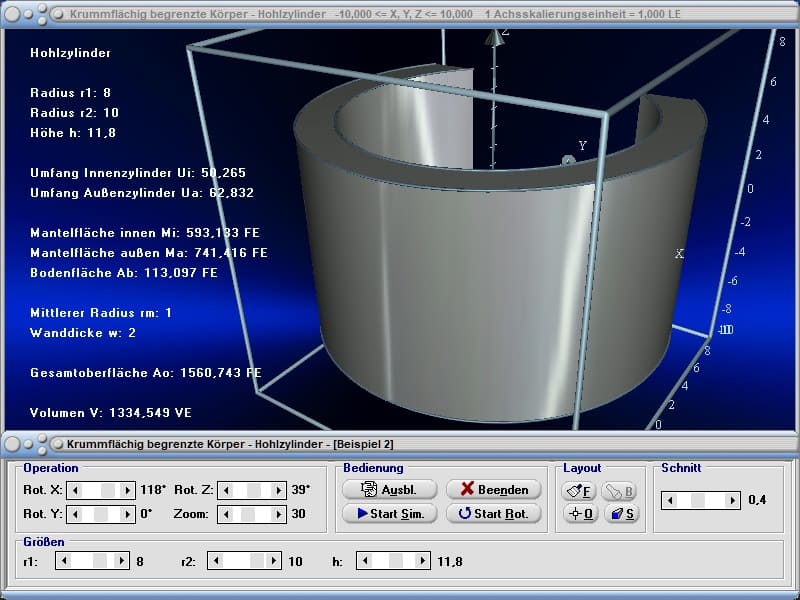Viewport: 800px width, 600px height.
Task: Click the "Operation" group label
Action: (51, 468)
